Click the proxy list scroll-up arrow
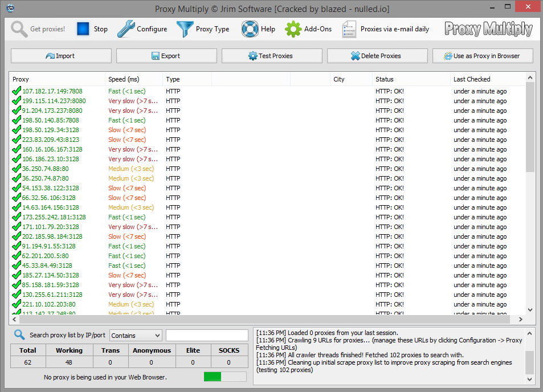Image resolution: width=543 pixels, height=392 pixels. coord(530,77)
